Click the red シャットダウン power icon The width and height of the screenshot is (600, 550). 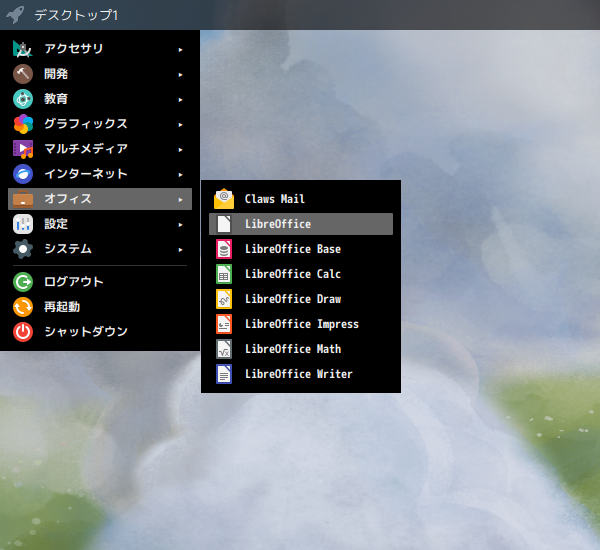pyautogui.click(x=23, y=332)
